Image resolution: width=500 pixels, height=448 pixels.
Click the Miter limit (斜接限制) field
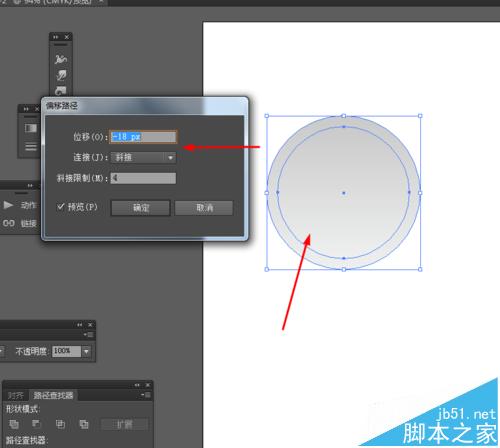pyautogui.click(x=143, y=178)
